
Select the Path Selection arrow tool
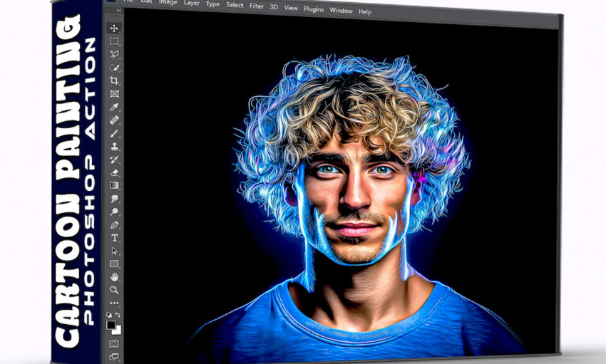[114, 251]
